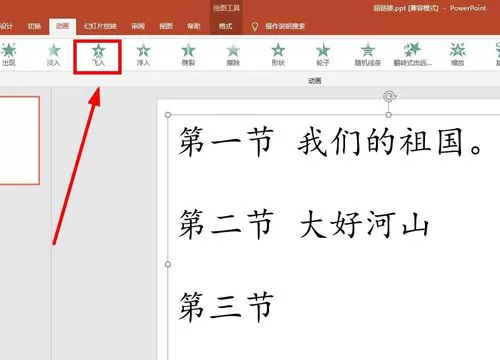This screenshot has width=500, height=360.
Task: Apply the 劈裂 (Split) animation effect
Action: pos(188,55)
